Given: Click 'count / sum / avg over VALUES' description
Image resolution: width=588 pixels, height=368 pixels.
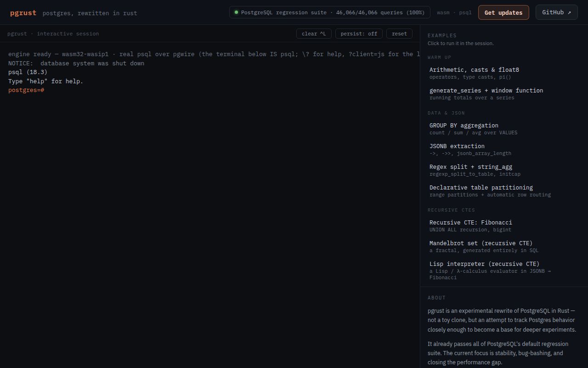Looking at the screenshot, I should (473, 133).
